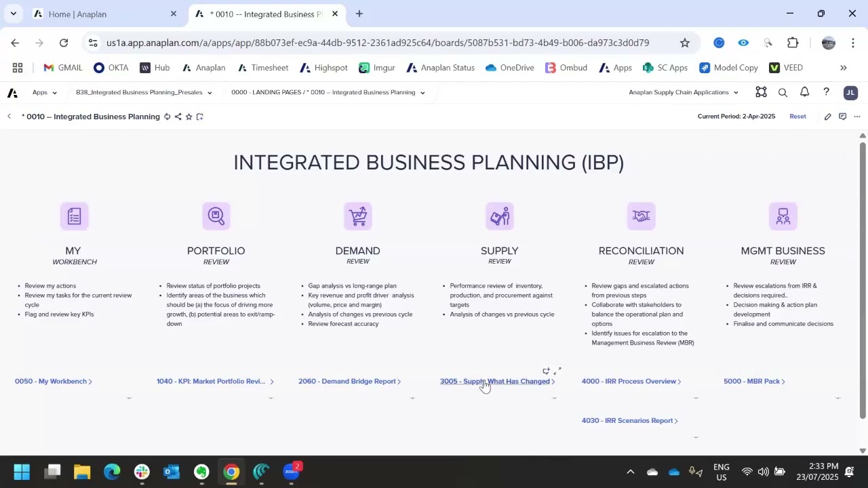Click the Current Period: 2-Apr-2025 text

[x=736, y=117]
